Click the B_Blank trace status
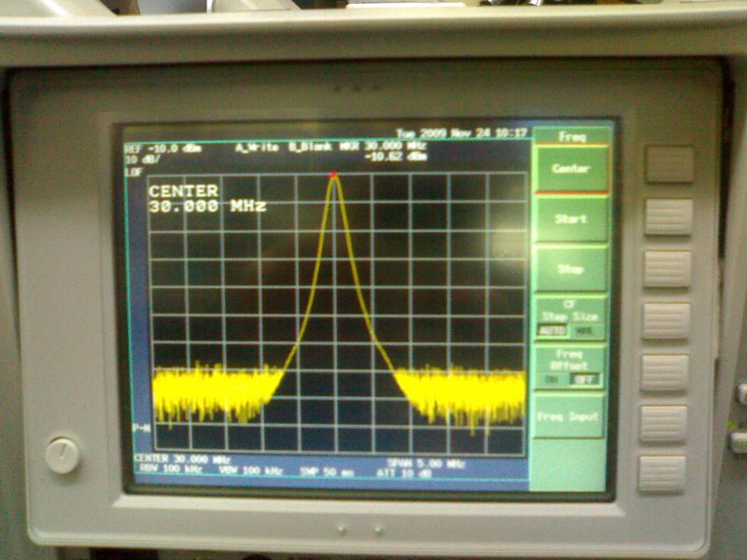 [310, 147]
